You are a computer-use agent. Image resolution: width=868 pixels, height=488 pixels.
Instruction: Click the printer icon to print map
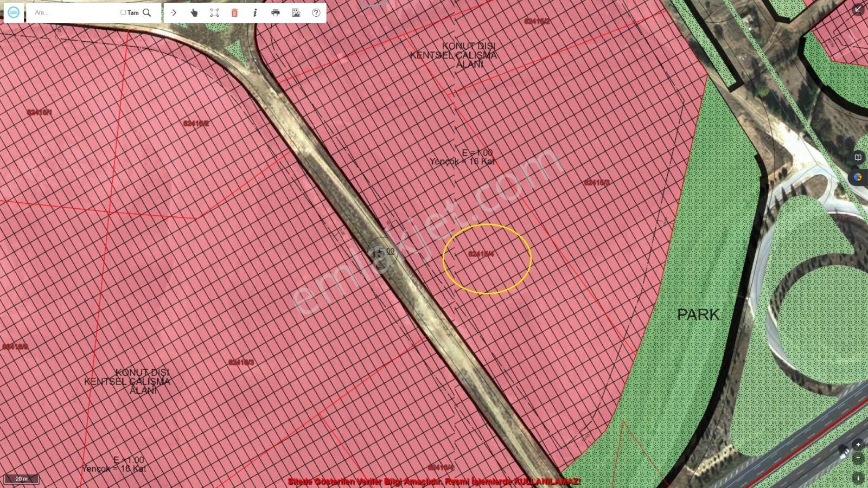[x=276, y=12]
